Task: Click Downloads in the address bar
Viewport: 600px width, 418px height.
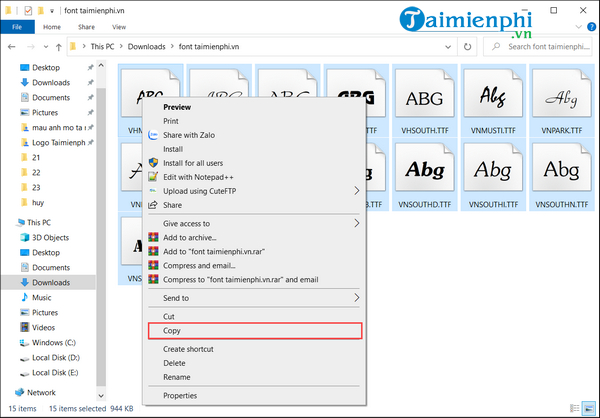Action: [147, 47]
